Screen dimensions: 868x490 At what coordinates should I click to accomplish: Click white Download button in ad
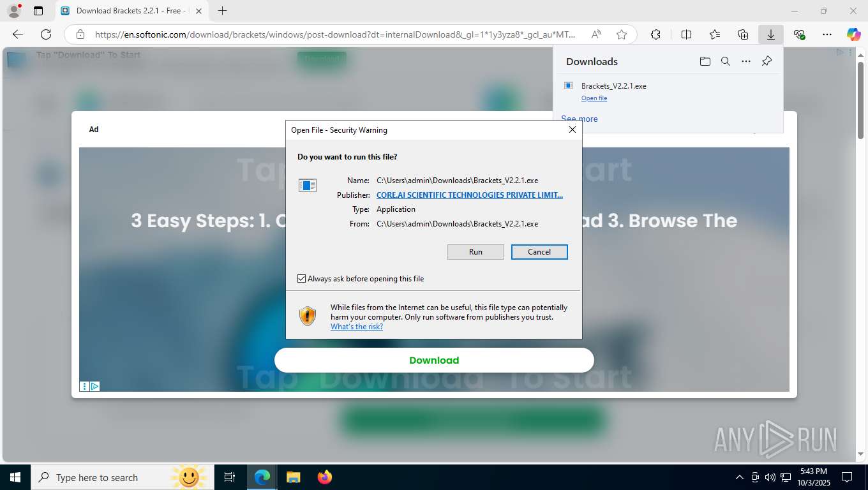pos(434,360)
